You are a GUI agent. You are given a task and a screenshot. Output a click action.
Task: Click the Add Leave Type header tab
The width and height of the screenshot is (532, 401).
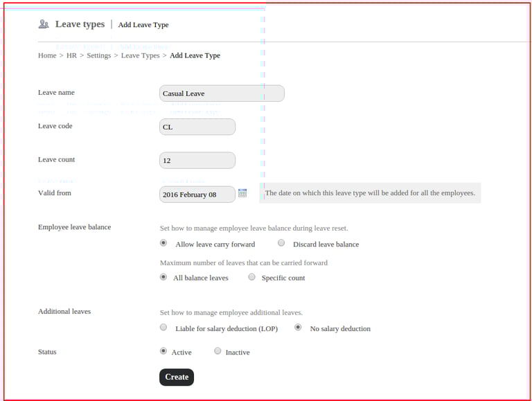click(143, 25)
